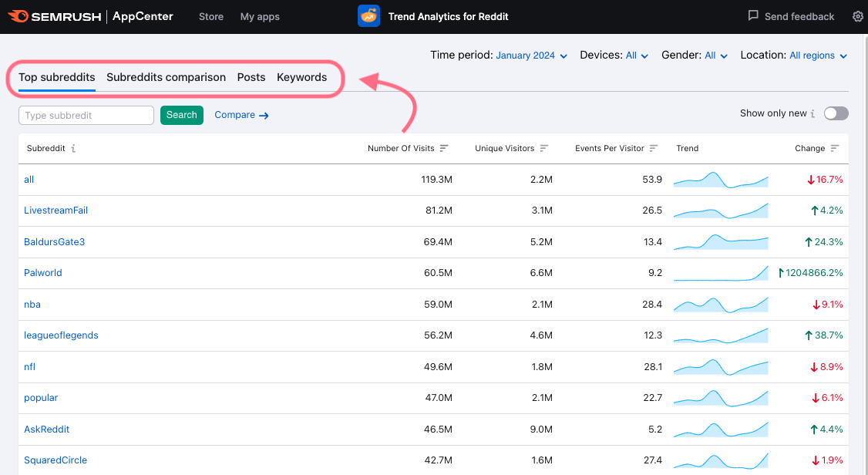The height and width of the screenshot is (475, 868).
Task: Sort by Change column filter icon
Action: [835, 148]
